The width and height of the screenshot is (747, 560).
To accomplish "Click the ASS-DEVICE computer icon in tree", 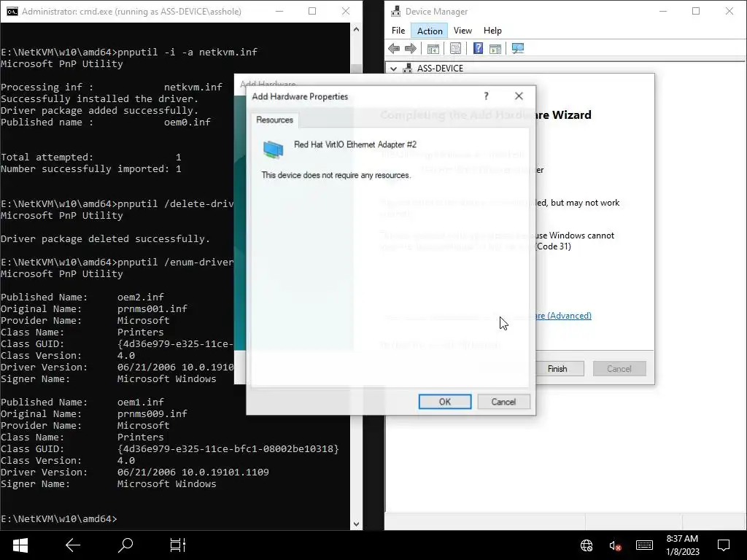I will coord(408,69).
